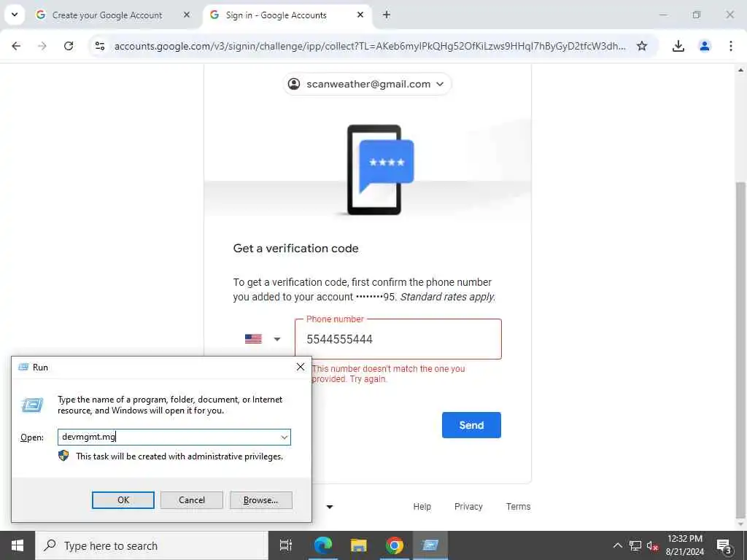Image resolution: width=747 pixels, height=560 pixels.
Task: Go back to the previous page
Action: tap(16, 46)
